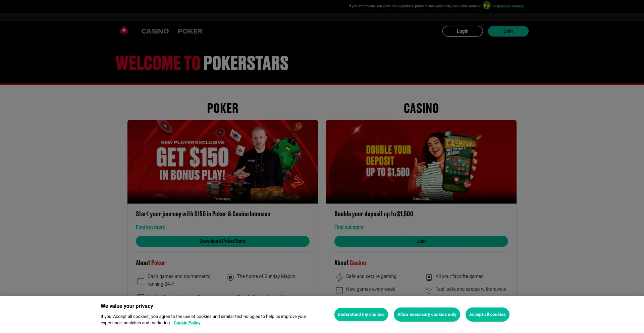Click the RG Responsible Gaming badge icon
The image size is (644, 333).
[486, 6]
